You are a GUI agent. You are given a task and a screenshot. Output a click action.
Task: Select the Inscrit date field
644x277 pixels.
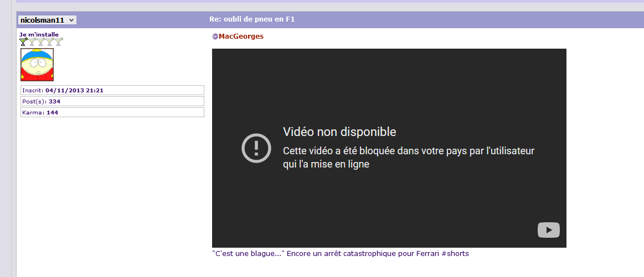point(112,90)
